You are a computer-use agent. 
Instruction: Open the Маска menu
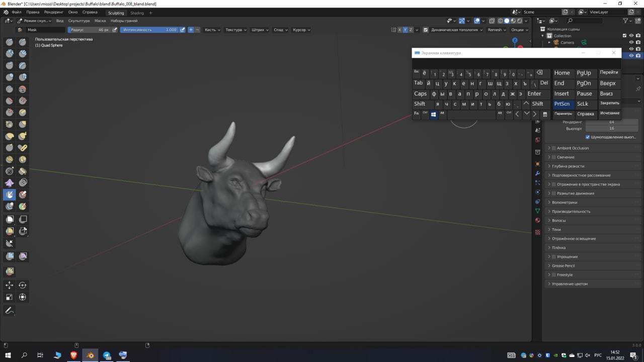(x=100, y=21)
